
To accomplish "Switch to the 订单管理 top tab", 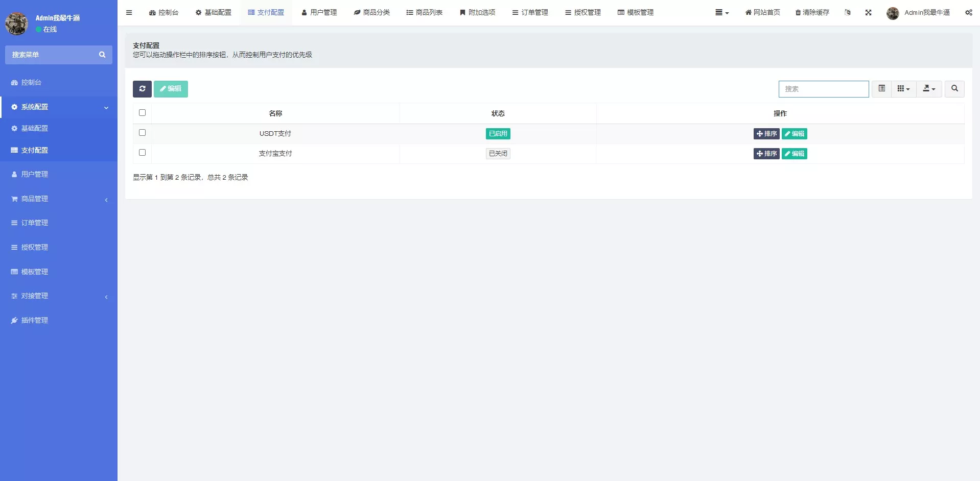I will [530, 12].
